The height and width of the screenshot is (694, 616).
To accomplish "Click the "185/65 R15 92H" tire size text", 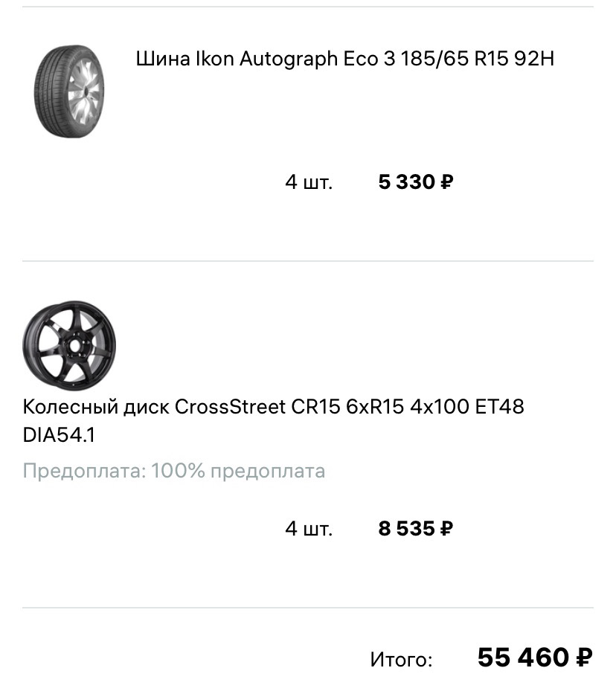I will [478, 60].
